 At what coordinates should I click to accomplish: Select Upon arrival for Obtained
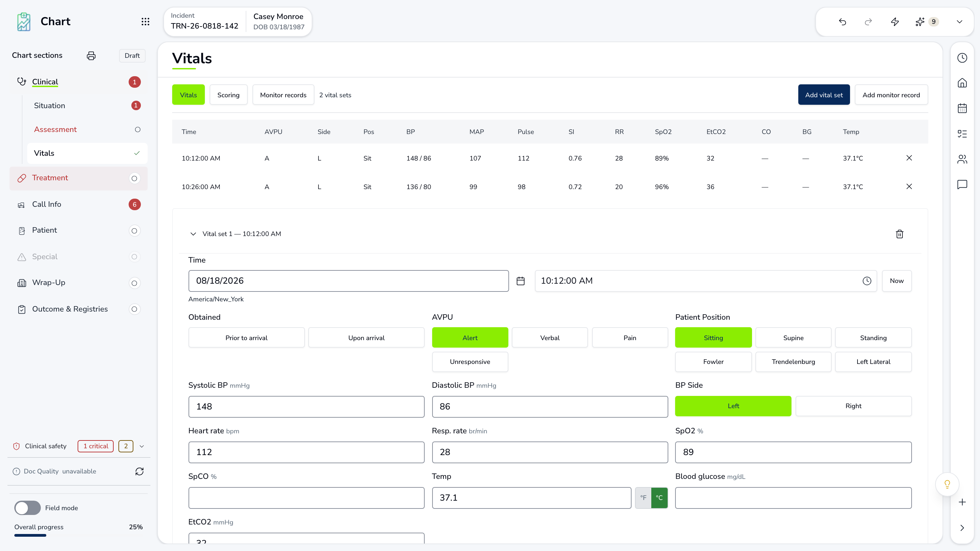[x=366, y=338]
